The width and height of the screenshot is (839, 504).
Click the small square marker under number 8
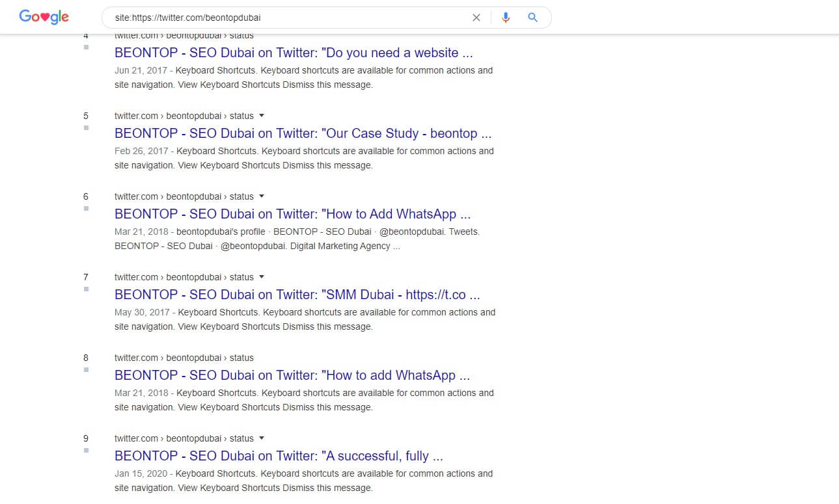pyautogui.click(x=86, y=369)
